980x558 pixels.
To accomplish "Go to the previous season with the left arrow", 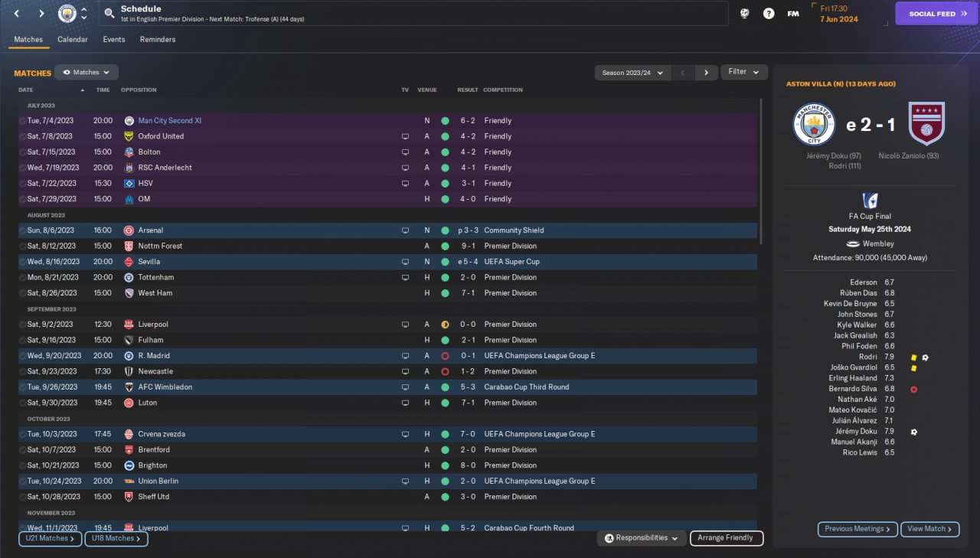I will pyautogui.click(x=683, y=73).
